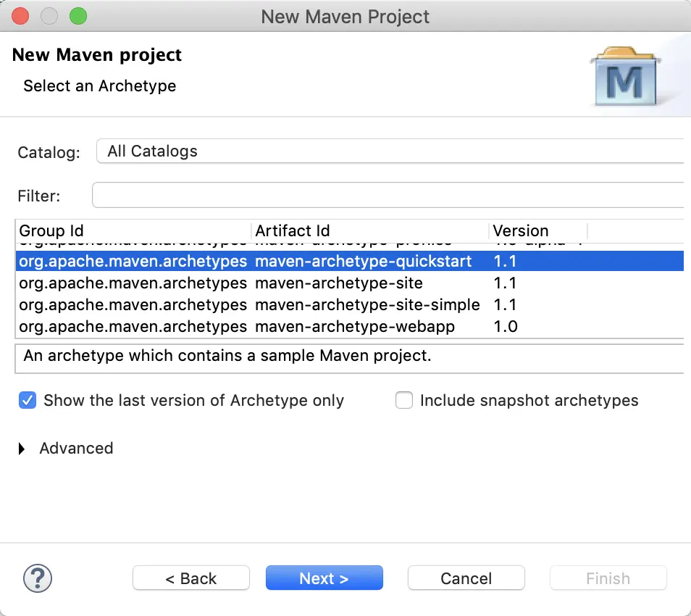Toggle Show the last version of Archetype only
Viewport: 691px width, 616px height.
pos(28,400)
